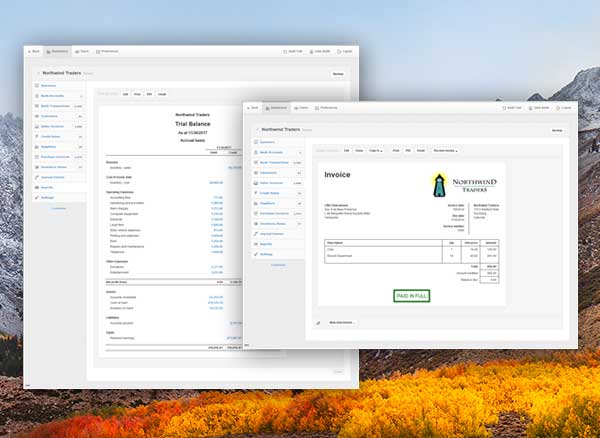The width and height of the screenshot is (600, 438).
Task: Open Summary link in Trial Balance window sidebar
Action: tap(49, 86)
